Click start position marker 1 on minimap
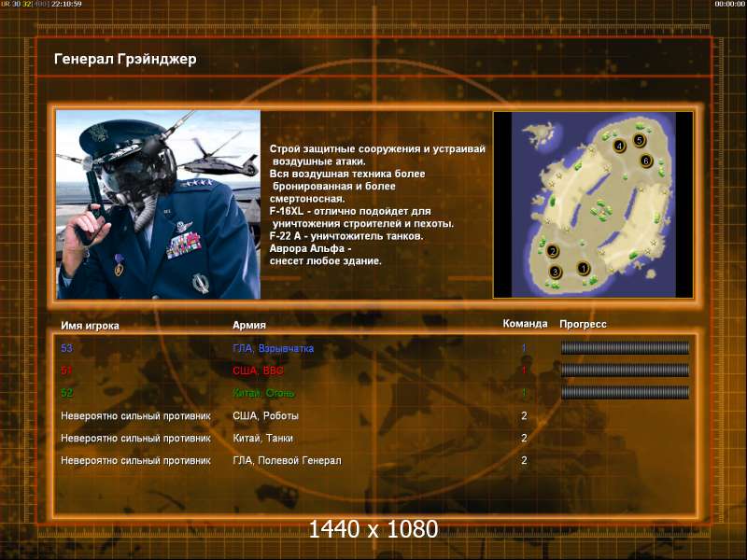Viewport: 747px width, 560px height. [x=583, y=268]
